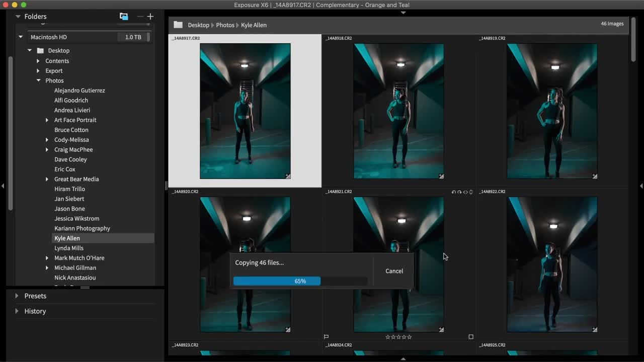
Task: Select the Kariann Photography folder
Action: [82, 228]
